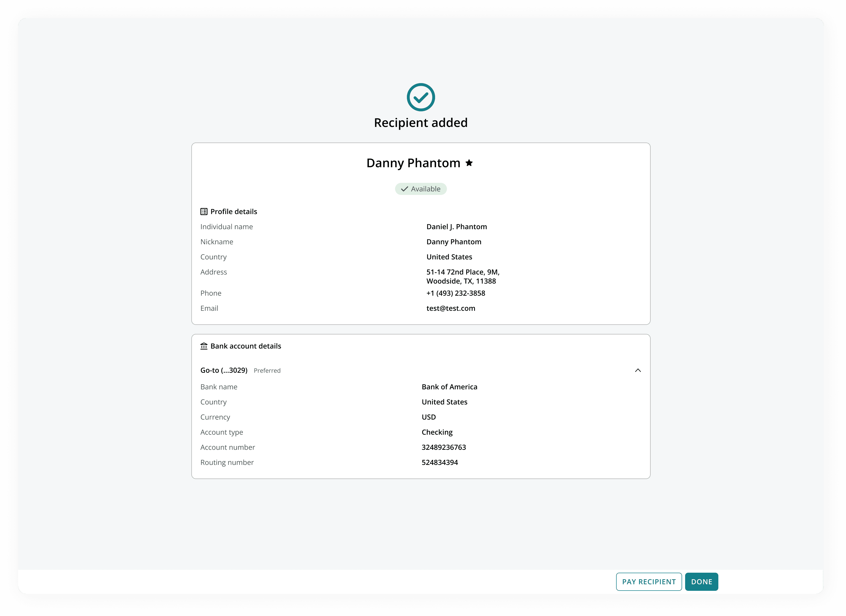Click the phone number +1 (493) 232-3858
This screenshot has height=616, width=846.
(x=455, y=293)
